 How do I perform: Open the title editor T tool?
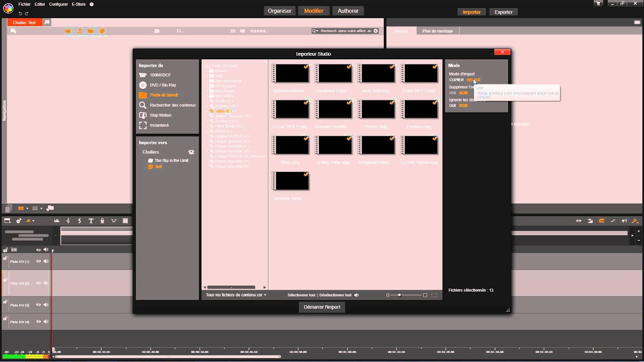[x=91, y=221]
